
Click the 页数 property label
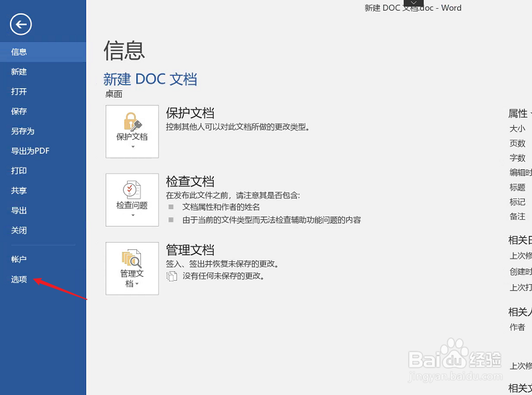[x=517, y=143]
